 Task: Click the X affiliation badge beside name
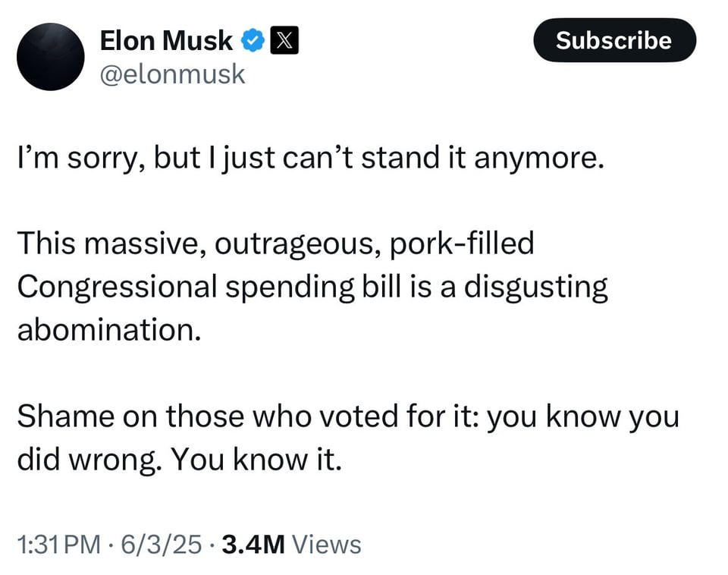(285, 41)
